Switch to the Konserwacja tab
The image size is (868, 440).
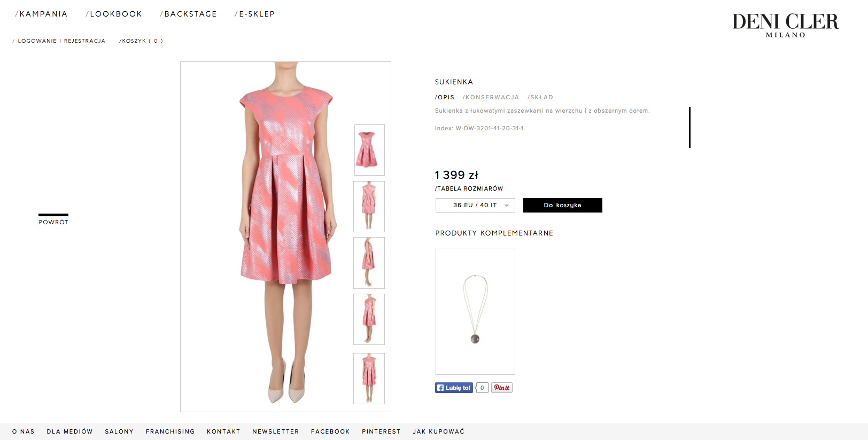point(491,97)
